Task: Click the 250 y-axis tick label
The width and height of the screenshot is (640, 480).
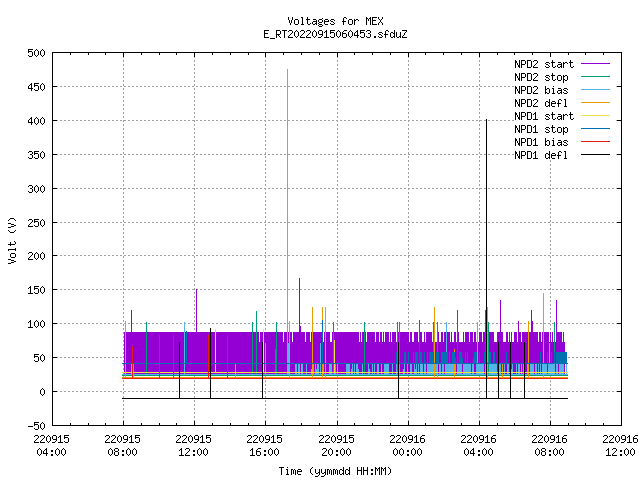Action: (x=36, y=222)
